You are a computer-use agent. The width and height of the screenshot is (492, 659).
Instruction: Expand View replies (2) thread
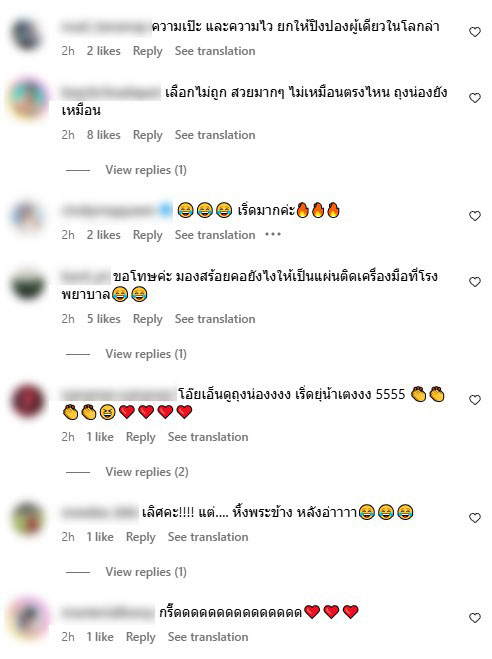147,472
